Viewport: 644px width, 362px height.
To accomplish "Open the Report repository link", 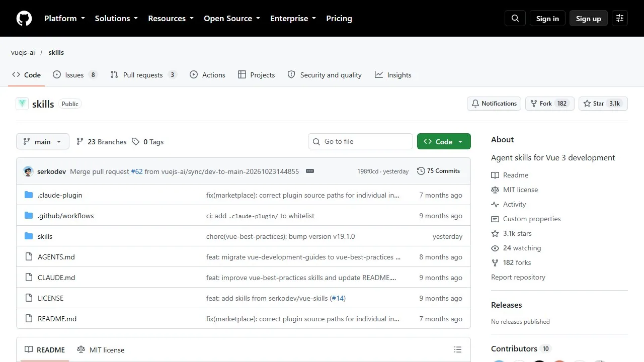I will (x=518, y=277).
